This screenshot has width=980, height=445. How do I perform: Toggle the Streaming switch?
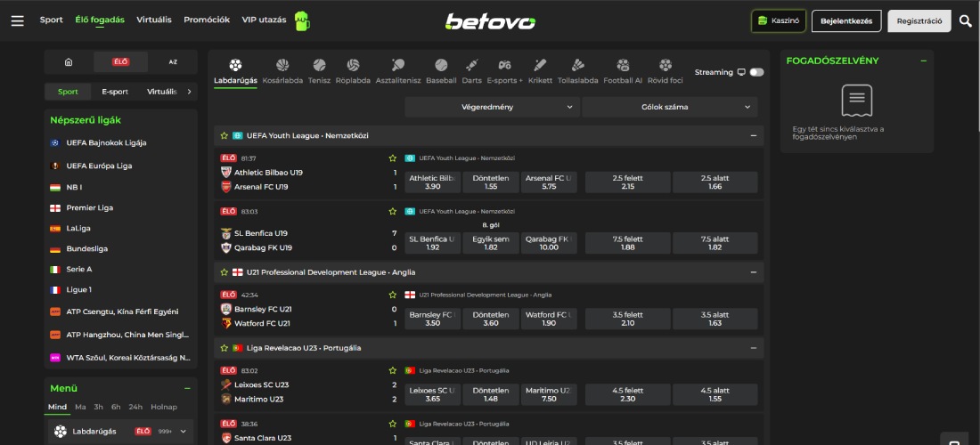tap(756, 72)
